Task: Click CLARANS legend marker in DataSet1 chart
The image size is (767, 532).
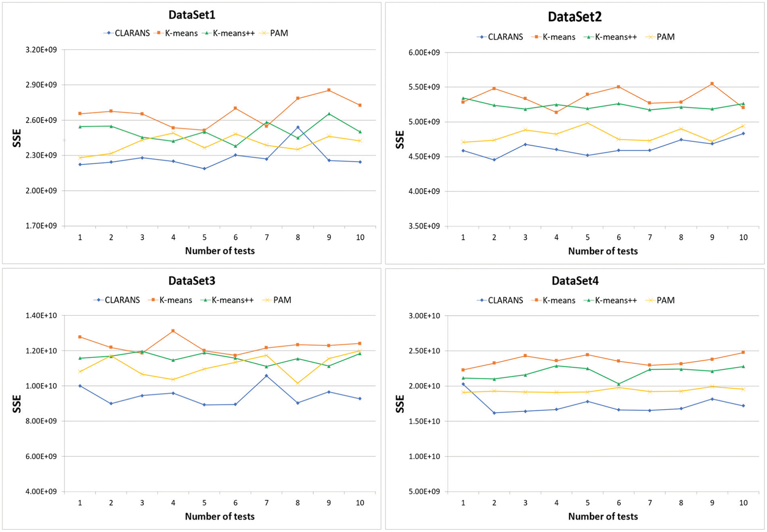Action: 108,33
